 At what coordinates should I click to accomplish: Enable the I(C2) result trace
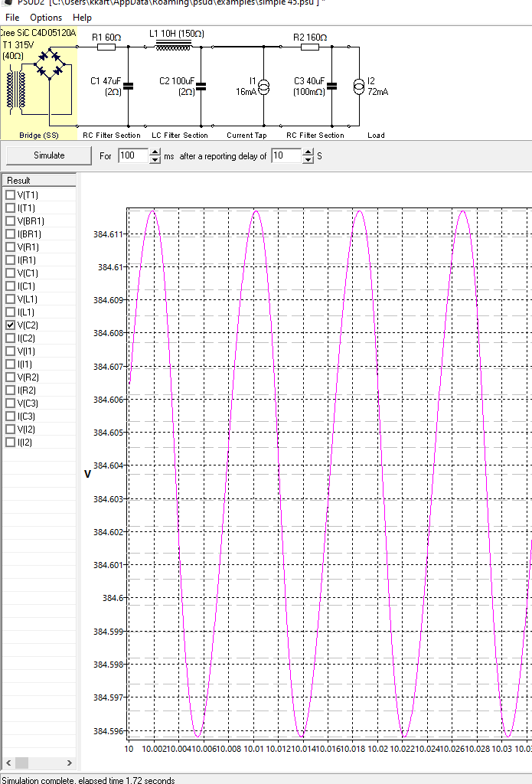tap(10, 338)
